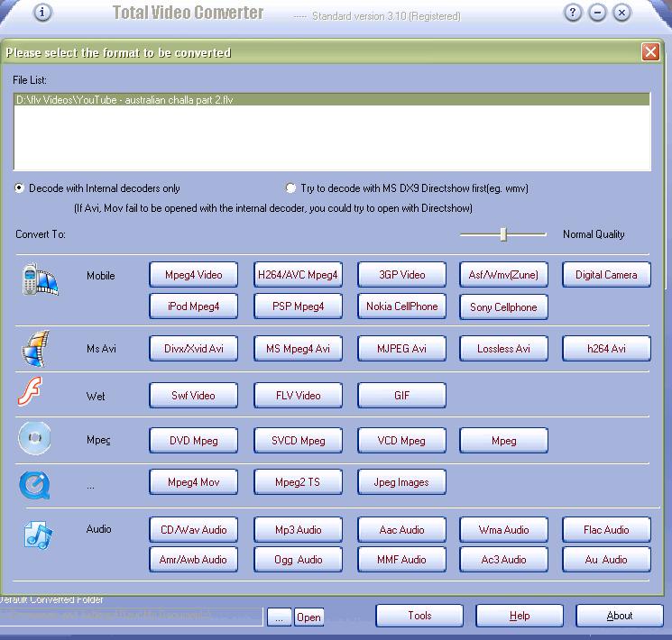This screenshot has height=640, width=672.
Task: Click the Flash Web category icon
Action: pyautogui.click(x=30, y=390)
